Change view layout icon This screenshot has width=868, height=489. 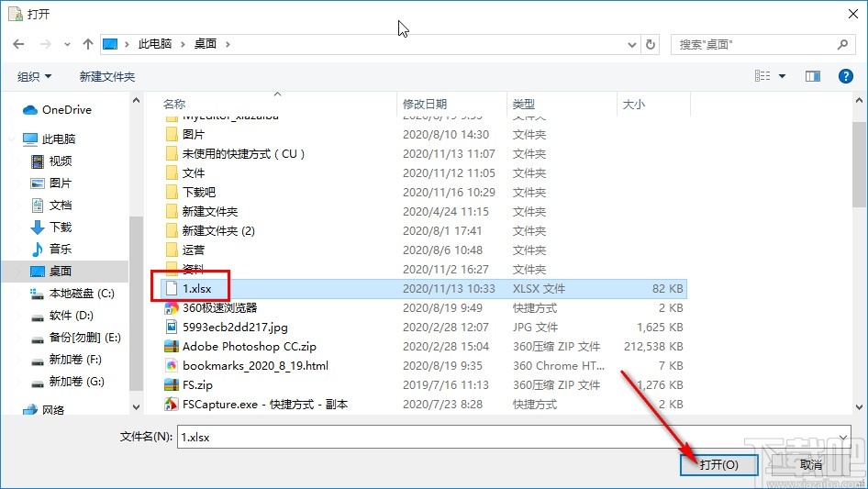[762, 76]
